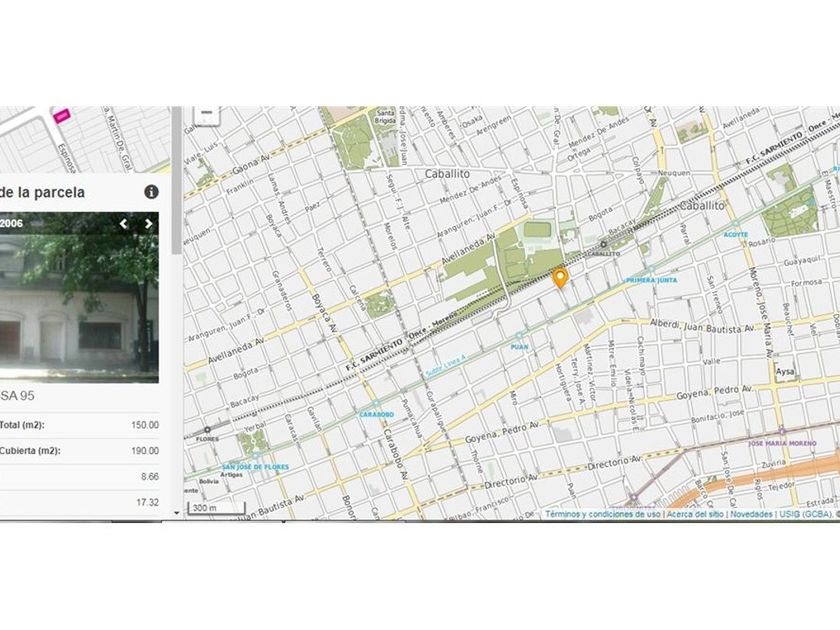Image resolution: width=840 pixels, height=630 pixels.
Task: Open the Novedades link
Action: coord(751,514)
